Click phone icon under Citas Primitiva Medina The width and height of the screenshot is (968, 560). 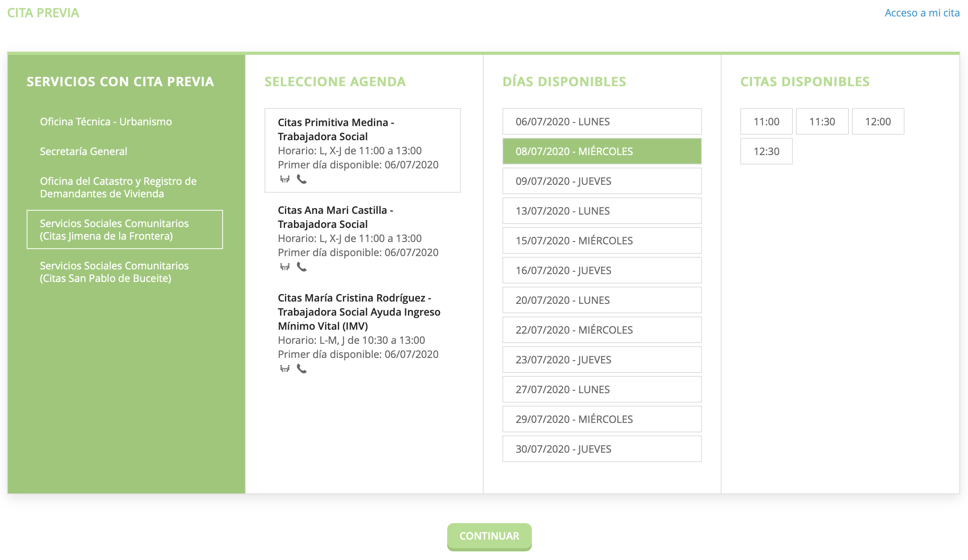click(x=301, y=179)
